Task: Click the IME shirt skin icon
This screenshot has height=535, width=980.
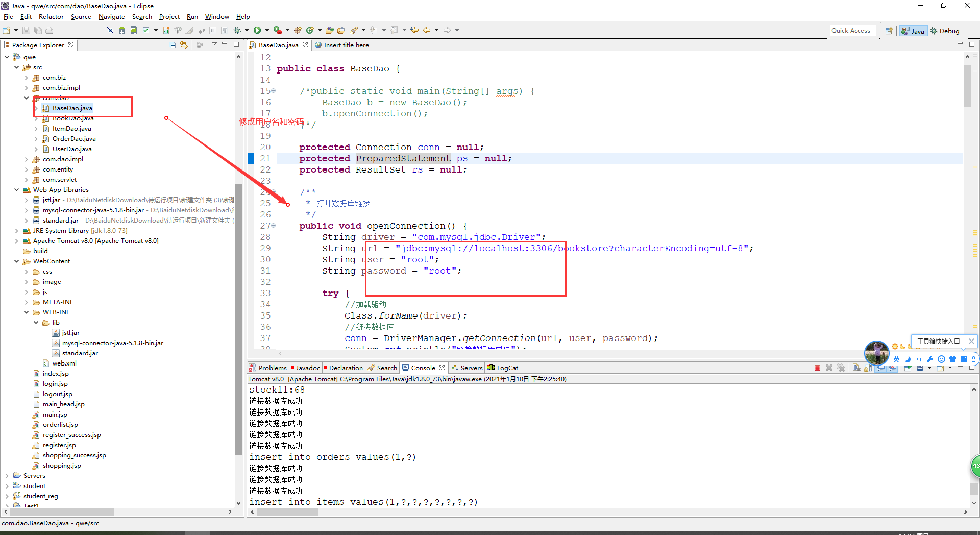Action: [952, 359]
